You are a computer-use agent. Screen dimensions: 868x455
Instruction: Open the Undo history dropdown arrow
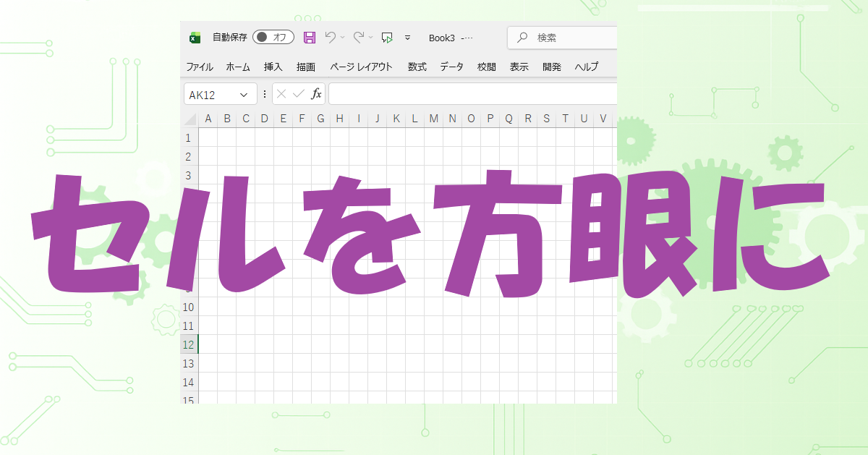click(x=343, y=38)
